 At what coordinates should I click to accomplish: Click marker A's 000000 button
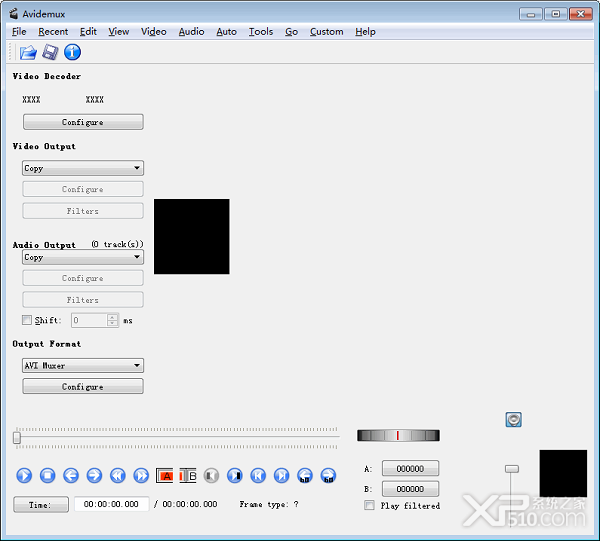click(x=410, y=468)
